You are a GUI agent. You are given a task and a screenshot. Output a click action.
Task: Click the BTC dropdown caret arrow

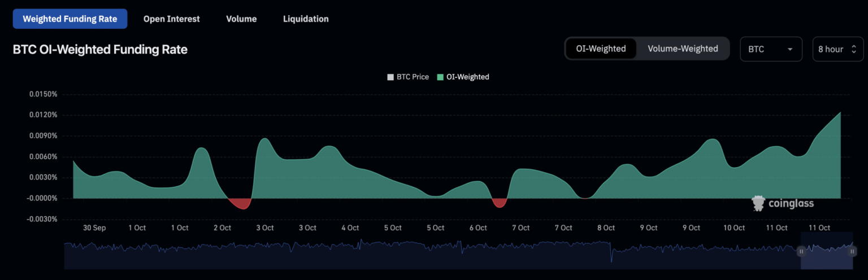pyautogui.click(x=789, y=50)
